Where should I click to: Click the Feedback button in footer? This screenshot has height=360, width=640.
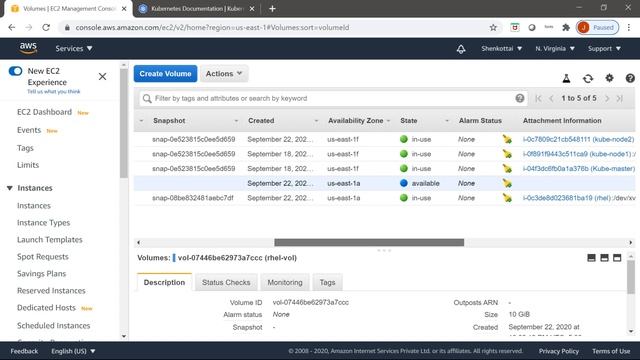pos(24,351)
